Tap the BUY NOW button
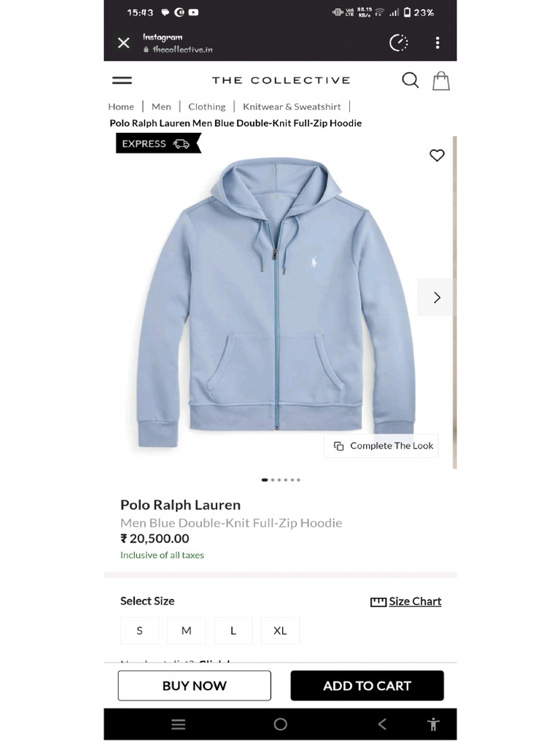 coord(194,686)
